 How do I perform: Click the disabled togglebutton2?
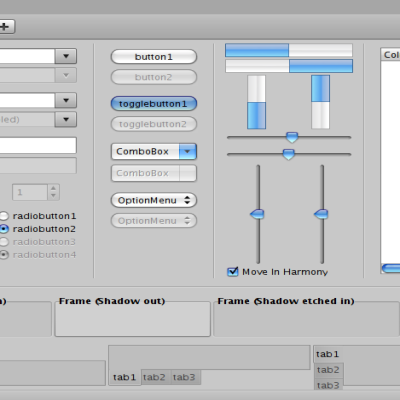coord(154,124)
